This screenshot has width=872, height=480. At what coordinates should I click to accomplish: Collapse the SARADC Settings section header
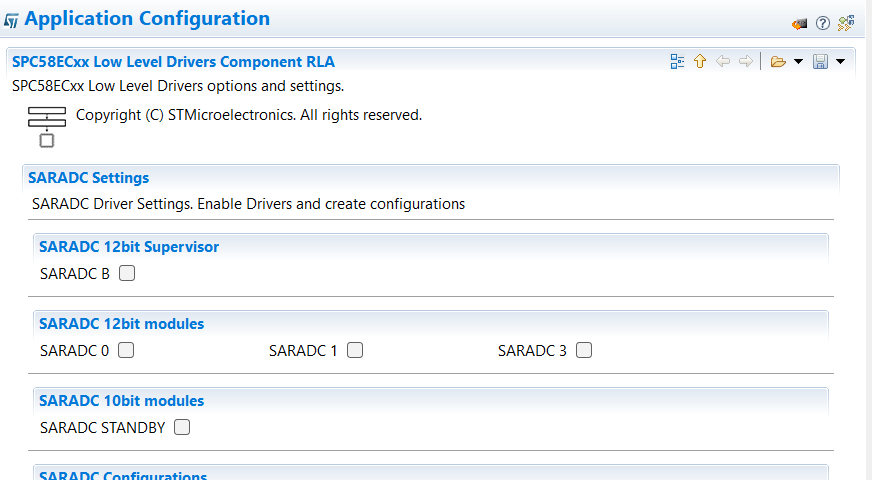point(89,178)
